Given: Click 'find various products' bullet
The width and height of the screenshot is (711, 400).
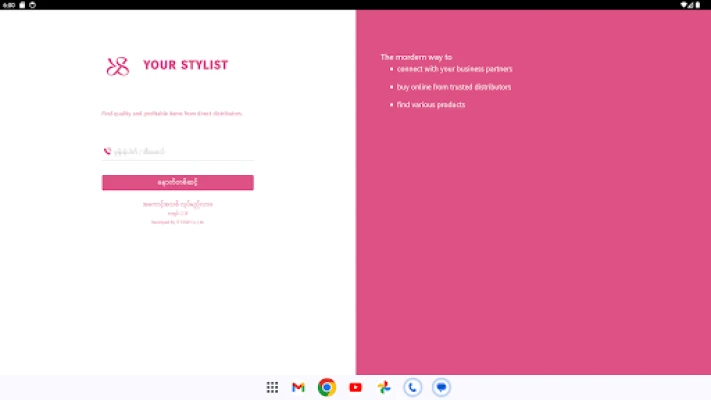Looking at the screenshot, I should coord(430,104).
